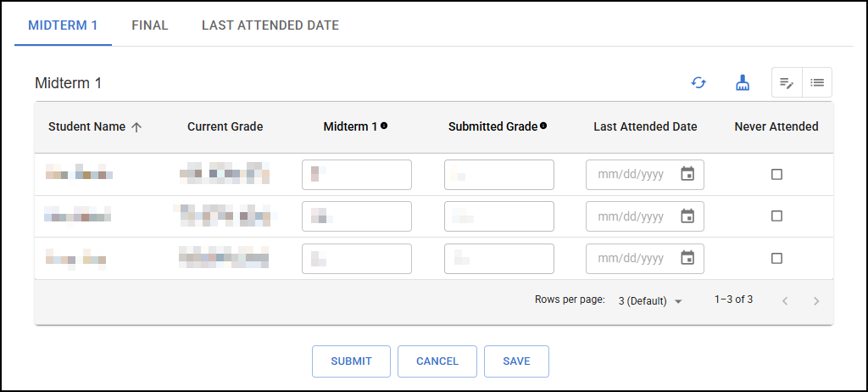Select the MIDTERM 1 tab
The width and height of the screenshot is (868, 392).
click(63, 25)
